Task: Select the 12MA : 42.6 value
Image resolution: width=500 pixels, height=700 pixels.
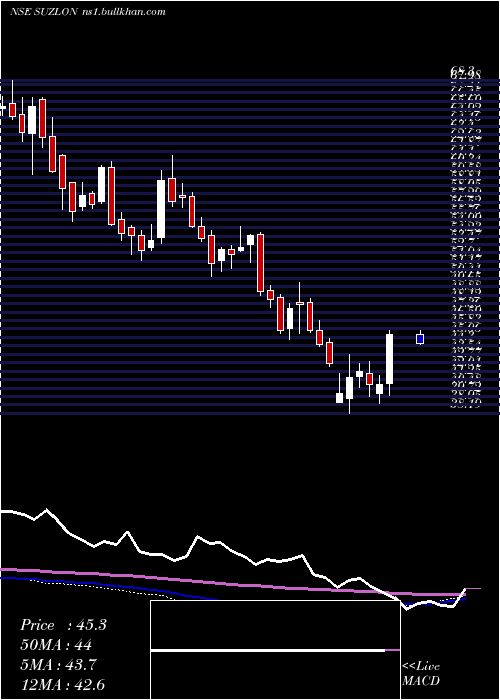Action: [62, 684]
